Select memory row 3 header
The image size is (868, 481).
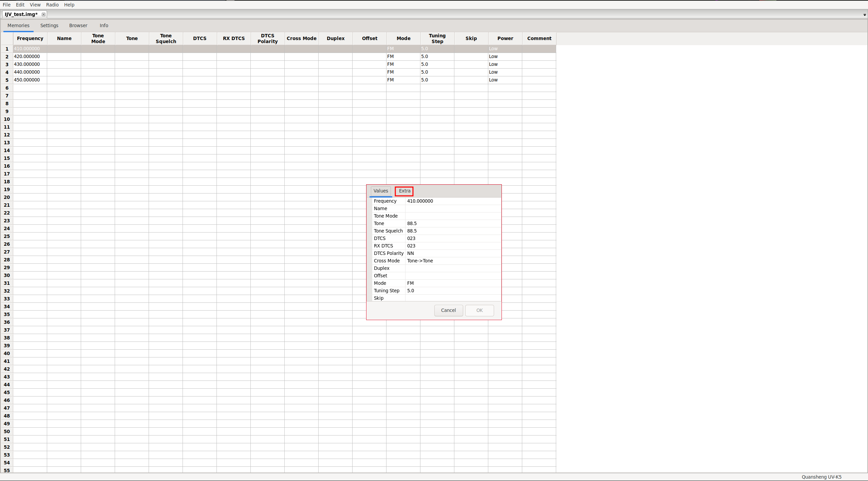[x=7, y=64]
